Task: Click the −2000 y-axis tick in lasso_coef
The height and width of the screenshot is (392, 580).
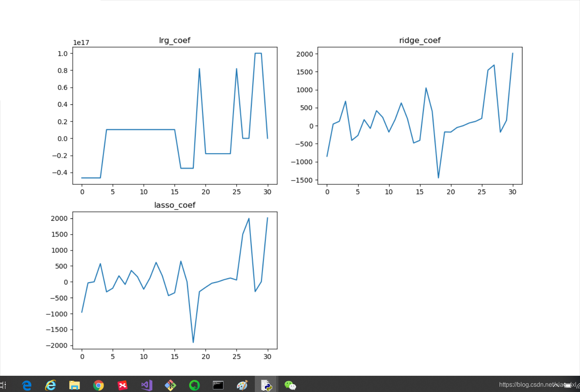Action: point(56,346)
